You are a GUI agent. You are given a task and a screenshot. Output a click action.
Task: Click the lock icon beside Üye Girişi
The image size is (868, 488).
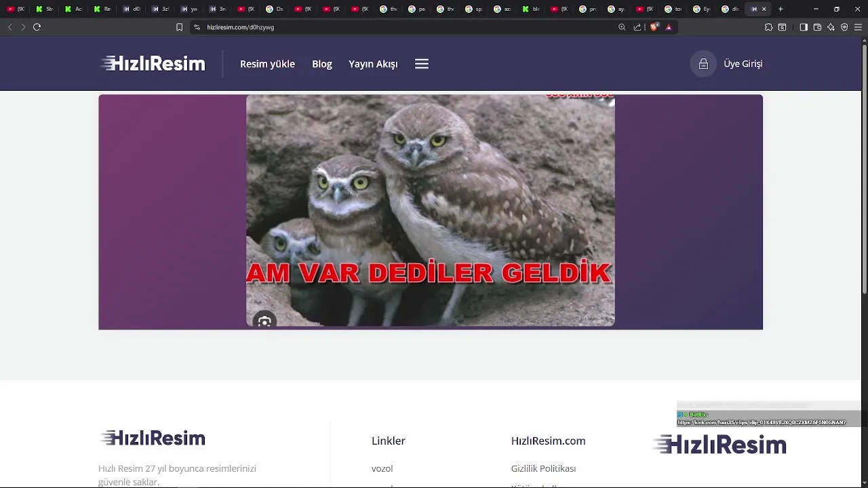[703, 64]
